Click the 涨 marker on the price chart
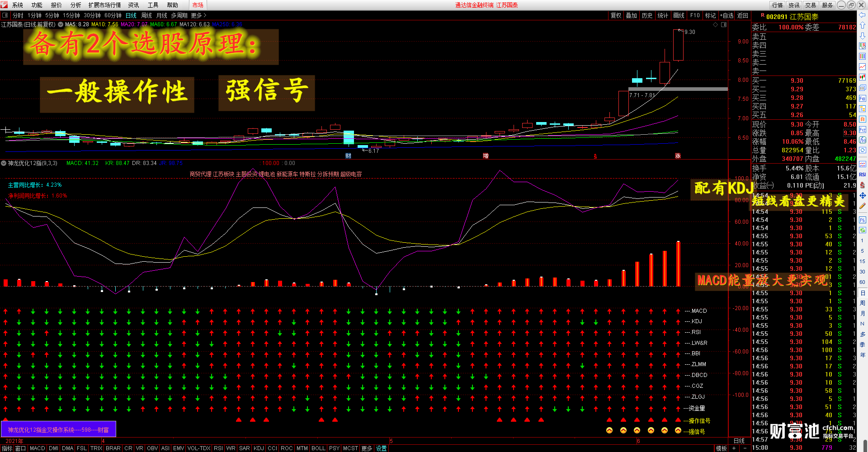The height and width of the screenshot is (452, 868). point(678,156)
